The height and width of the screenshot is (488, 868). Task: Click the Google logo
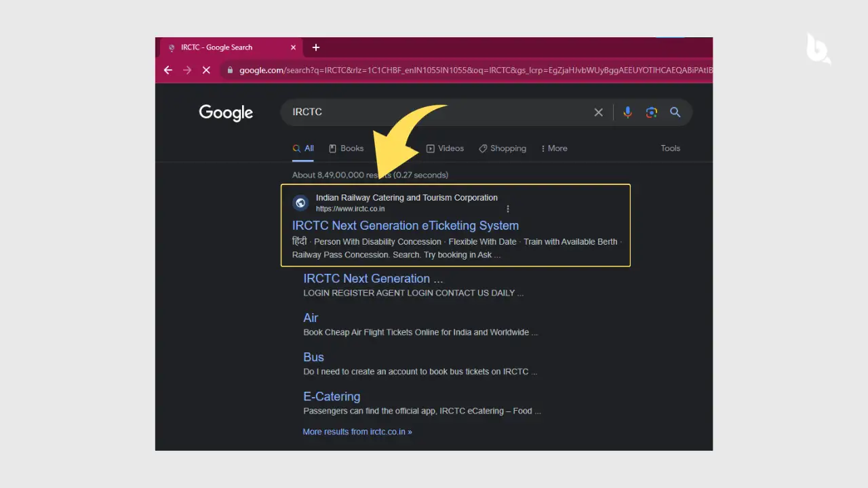click(x=226, y=113)
